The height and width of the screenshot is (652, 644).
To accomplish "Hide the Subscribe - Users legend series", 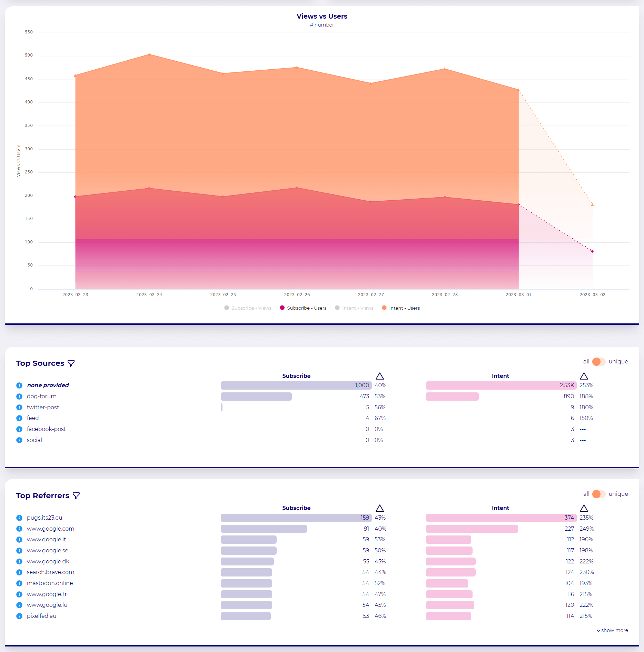I will 303,308.
